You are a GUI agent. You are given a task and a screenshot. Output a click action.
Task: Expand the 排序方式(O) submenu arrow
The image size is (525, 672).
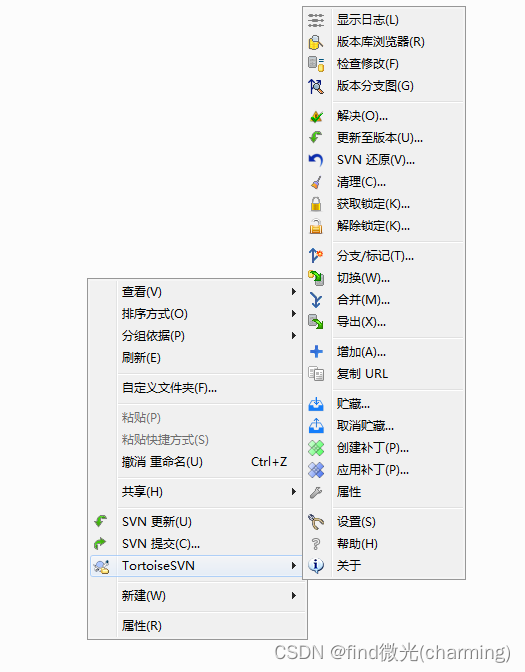pyautogui.click(x=294, y=314)
